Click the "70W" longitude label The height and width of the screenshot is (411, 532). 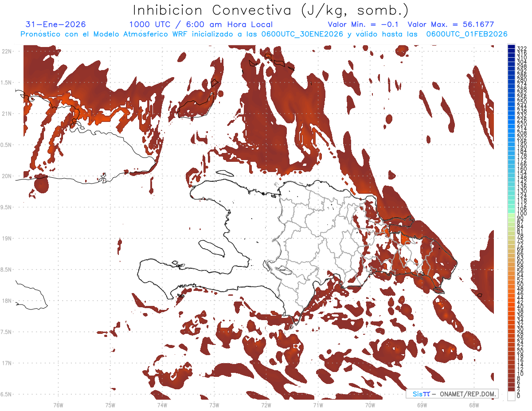click(370, 405)
